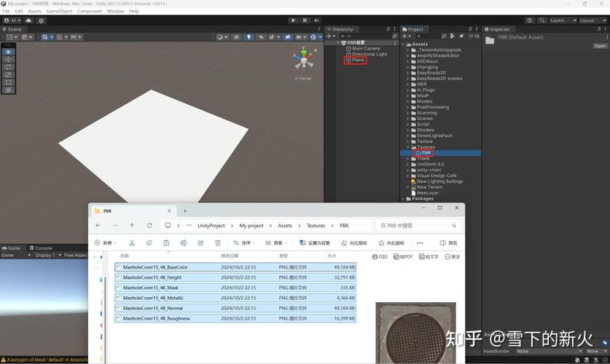Switch to the Console tab

tap(42, 248)
